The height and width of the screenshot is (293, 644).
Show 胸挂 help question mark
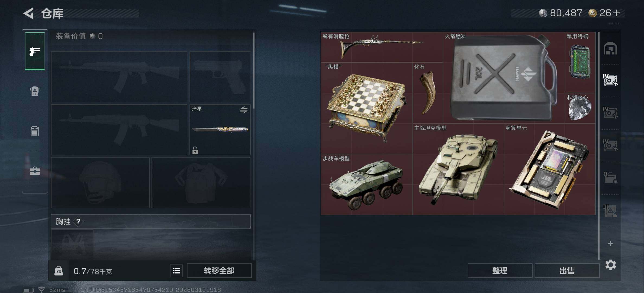point(78,222)
